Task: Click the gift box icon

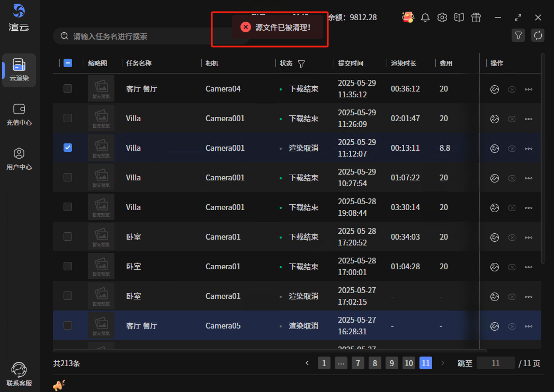Action: (476, 17)
